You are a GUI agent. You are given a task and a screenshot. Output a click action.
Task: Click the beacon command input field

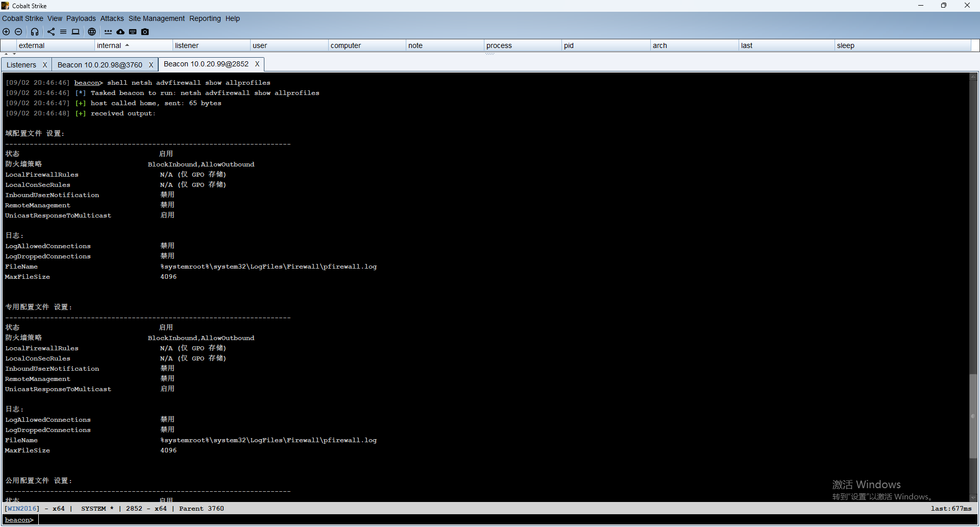pos(507,520)
